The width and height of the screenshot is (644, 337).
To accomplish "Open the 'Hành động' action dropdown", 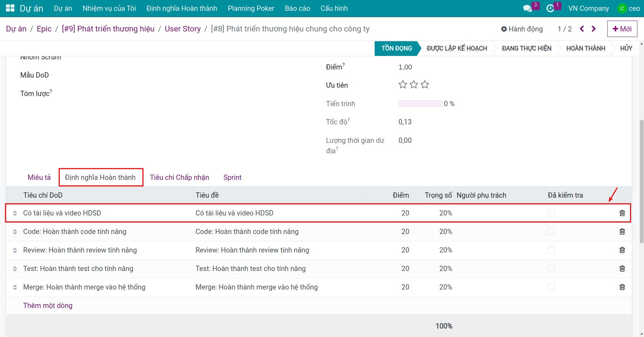I will pyautogui.click(x=522, y=29).
